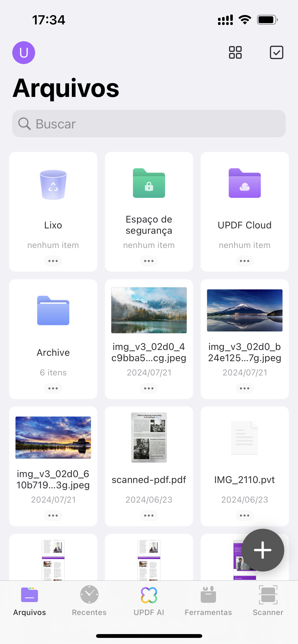The width and height of the screenshot is (298, 644).
Task: Open more options for IMG_2110.pvt
Action: coord(245,516)
